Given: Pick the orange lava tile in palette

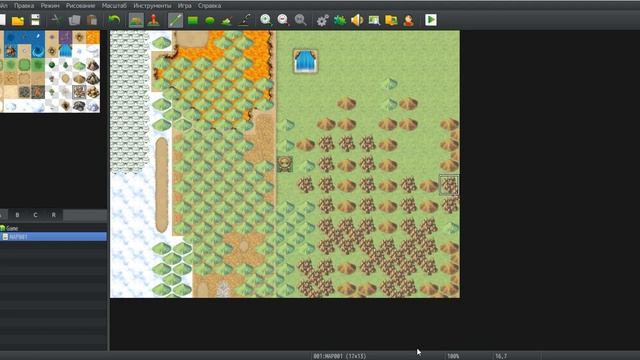Looking at the screenshot, I should pyautogui.click(x=93, y=37).
